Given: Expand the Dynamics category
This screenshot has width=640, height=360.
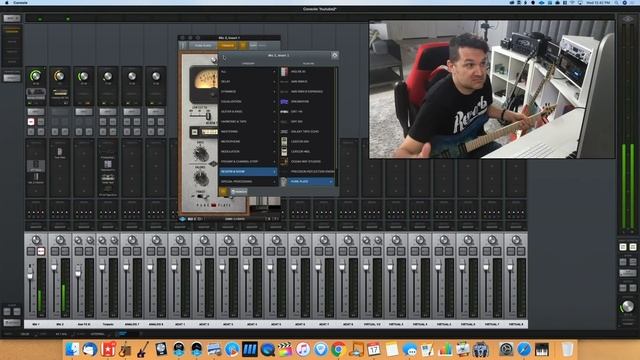Looking at the screenshot, I should [248, 91].
